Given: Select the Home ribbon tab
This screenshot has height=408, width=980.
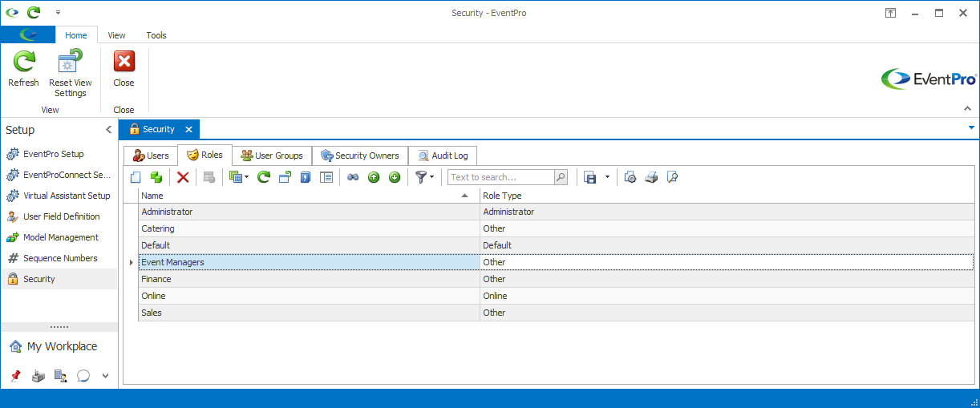Looking at the screenshot, I should click(76, 35).
